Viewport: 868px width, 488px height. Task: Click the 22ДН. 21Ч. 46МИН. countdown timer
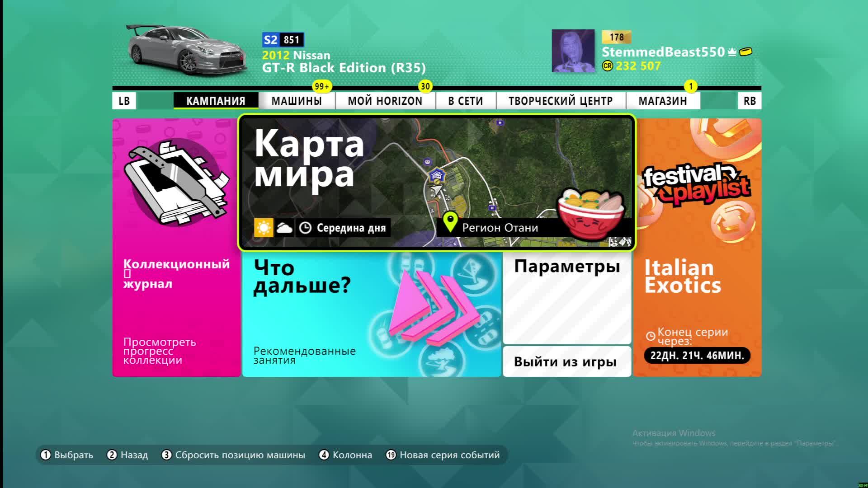pyautogui.click(x=697, y=356)
